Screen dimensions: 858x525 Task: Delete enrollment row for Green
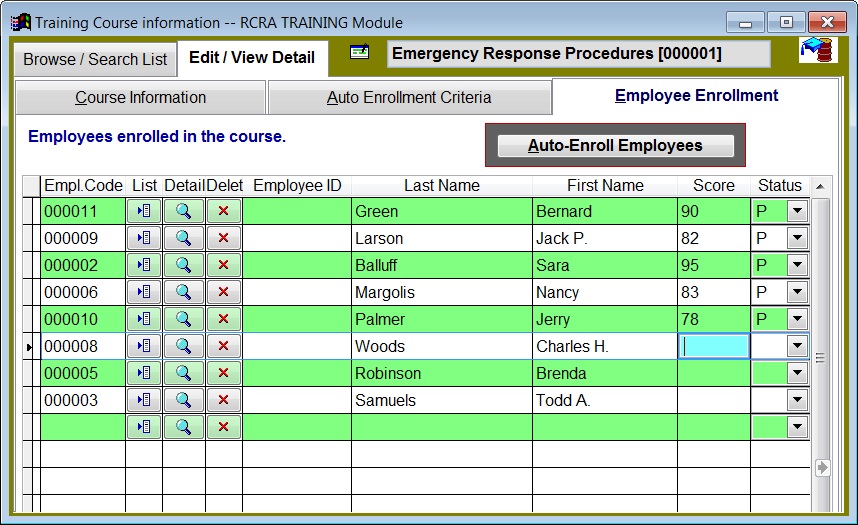[x=224, y=211]
